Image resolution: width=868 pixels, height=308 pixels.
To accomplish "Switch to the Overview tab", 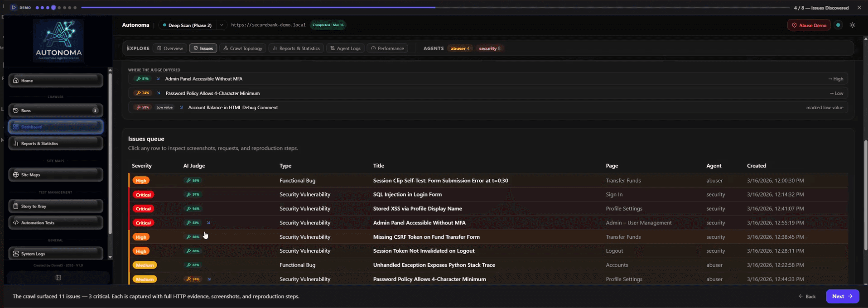I will (170, 48).
